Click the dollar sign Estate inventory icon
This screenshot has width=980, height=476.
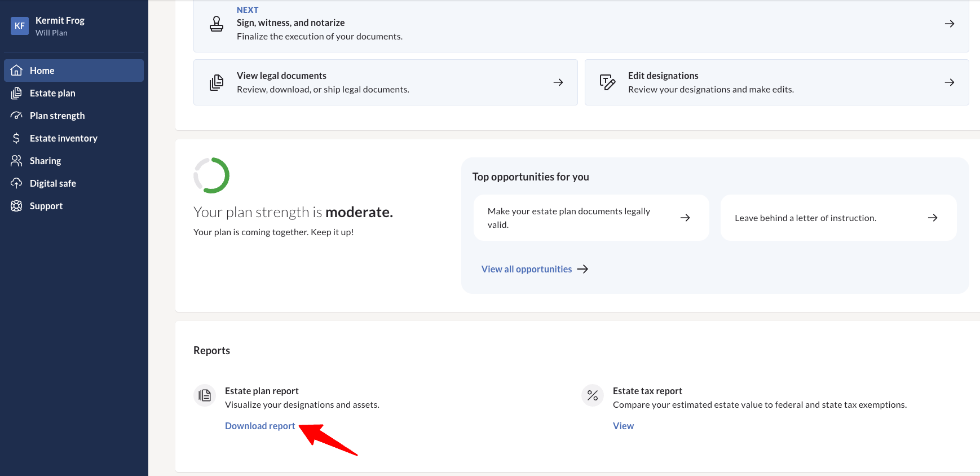click(16, 138)
